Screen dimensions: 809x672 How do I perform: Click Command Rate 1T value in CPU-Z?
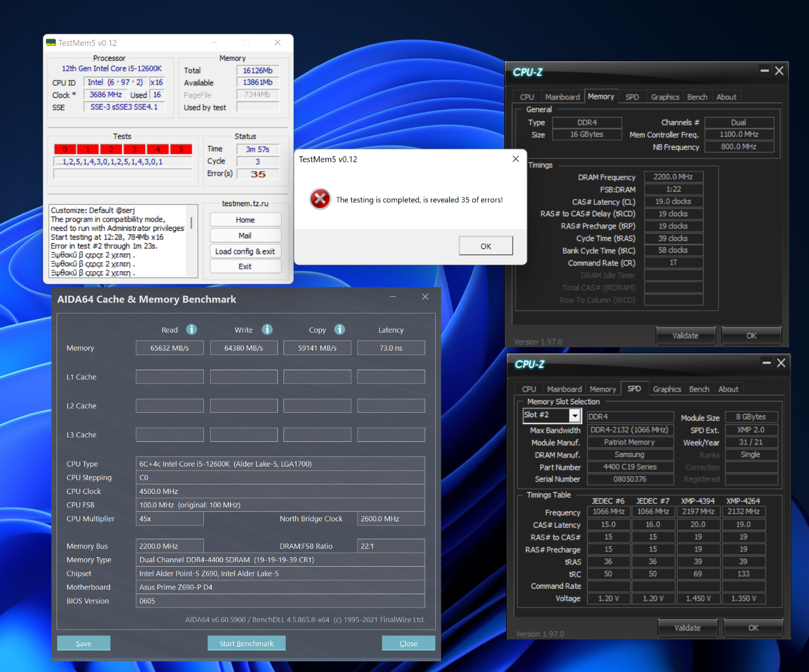673,263
